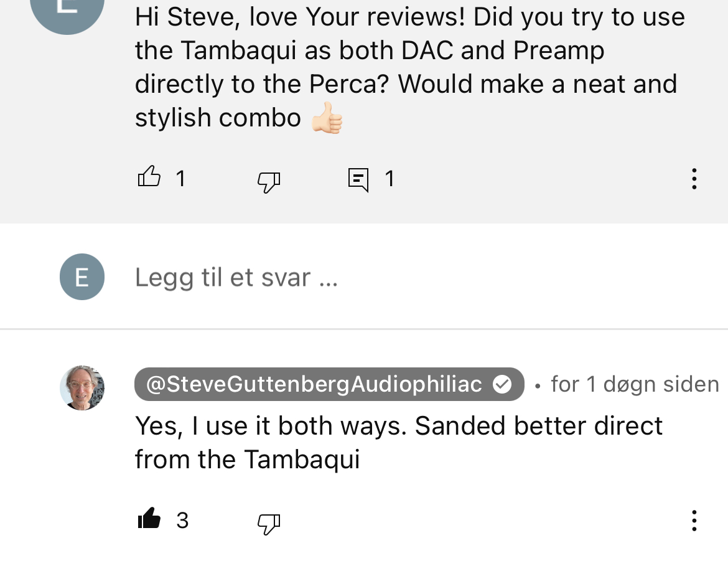This screenshot has height=576, width=728.
Task: Tap the verified checkmark badge
Action: [502, 384]
